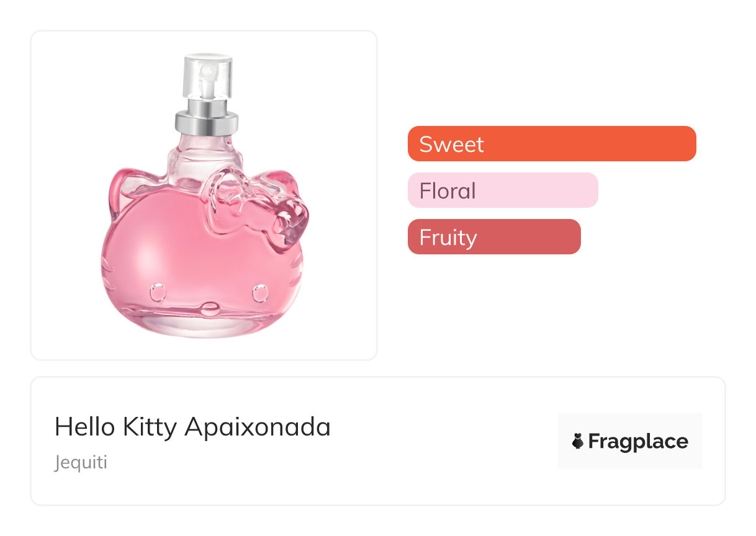Click the word Fruity in the red bar
This screenshot has width=756, height=536.
tap(448, 237)
